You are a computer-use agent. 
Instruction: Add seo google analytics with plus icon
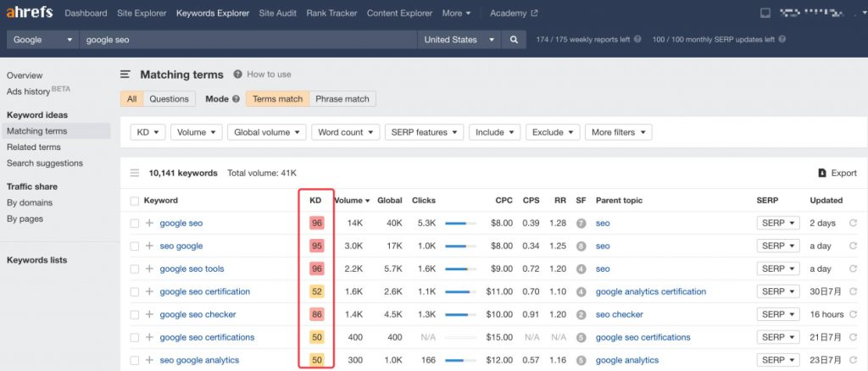click(x=149, y=360)
